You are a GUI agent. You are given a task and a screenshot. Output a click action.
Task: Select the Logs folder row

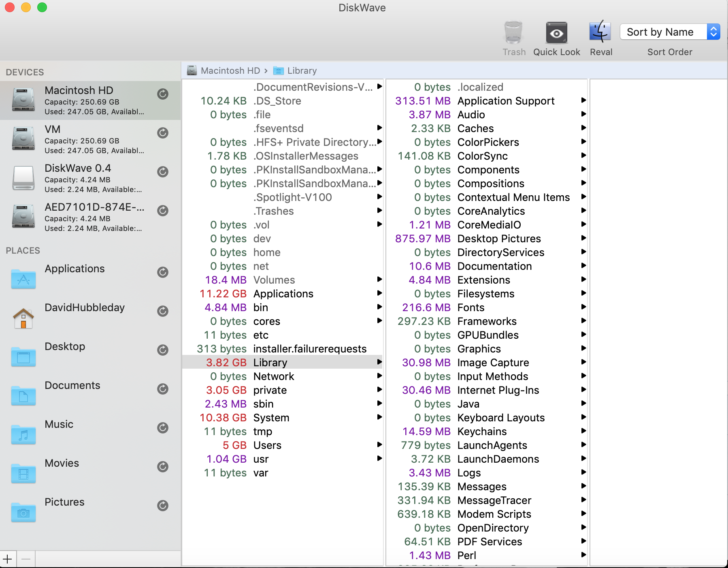point(487,472)
